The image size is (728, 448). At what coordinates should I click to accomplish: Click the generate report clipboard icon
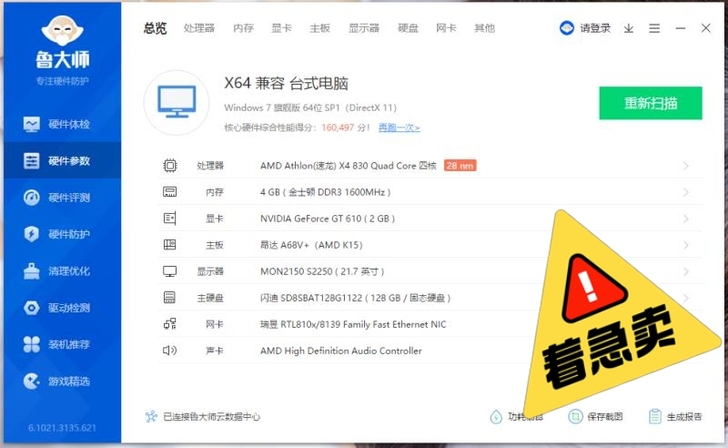[655, 416]
